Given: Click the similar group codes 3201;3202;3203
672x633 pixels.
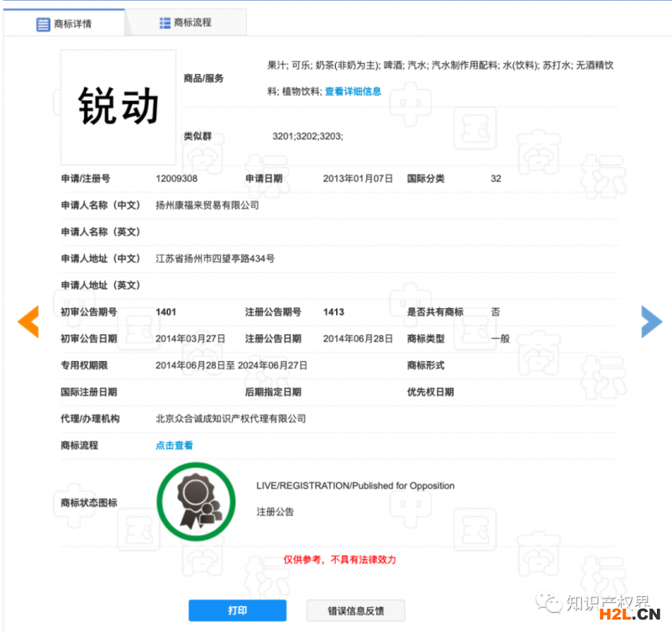Looking at the screenshot, I should tap(307, 136).
